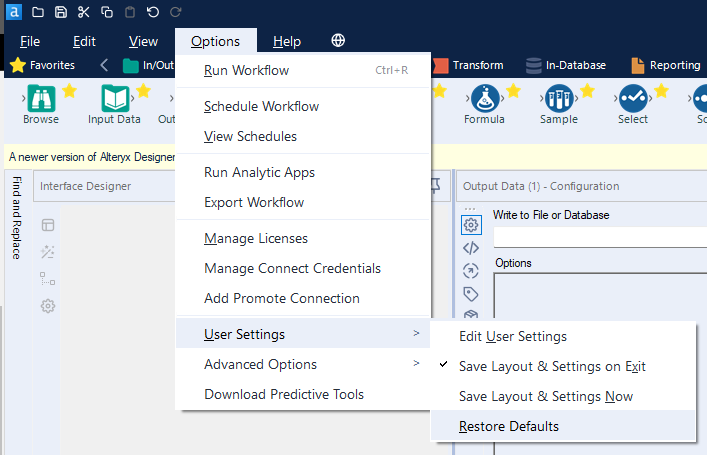Click the Write to File or Database field
The height and width of the screenshot is (455, 707).
[x=600, y=237]
